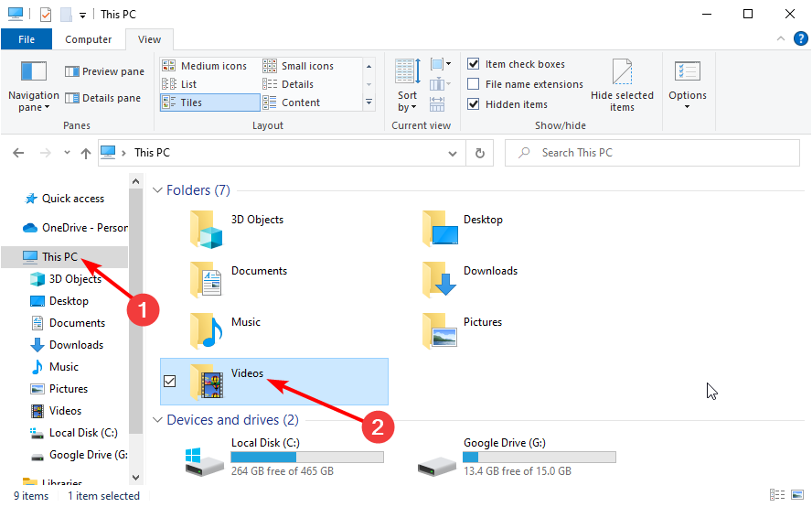Refresh the This PC view
Screen dimensions: 812x507
click(480, 153)
